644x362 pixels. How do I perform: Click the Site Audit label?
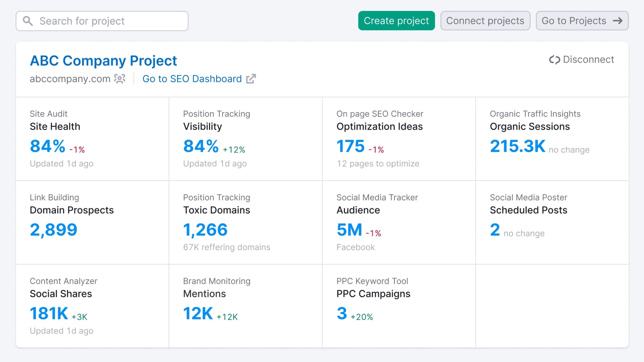(49, 114)
